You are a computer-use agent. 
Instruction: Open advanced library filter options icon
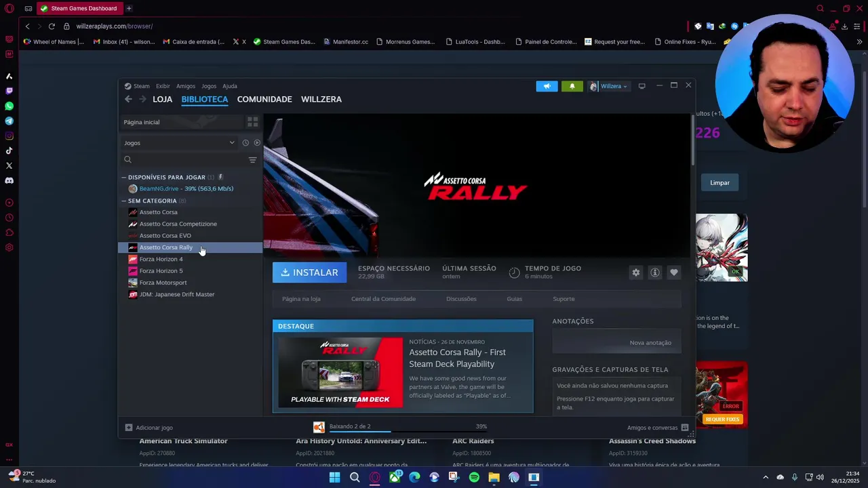252,160
